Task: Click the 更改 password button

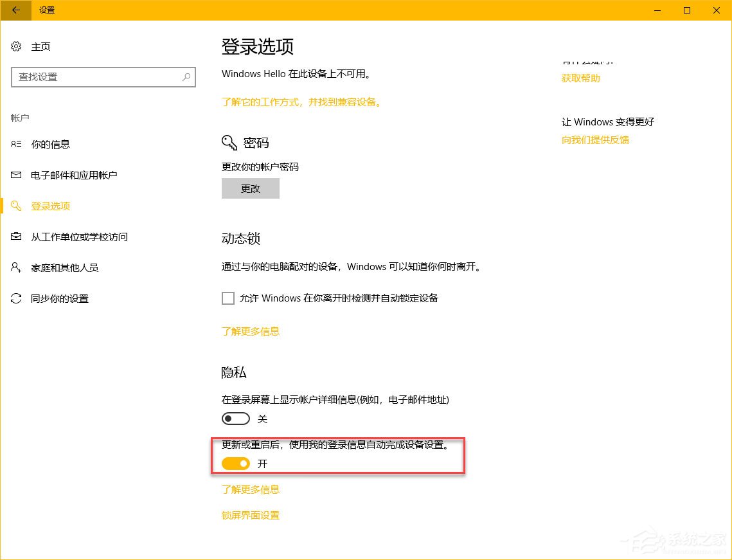Action: coord(250,188)
